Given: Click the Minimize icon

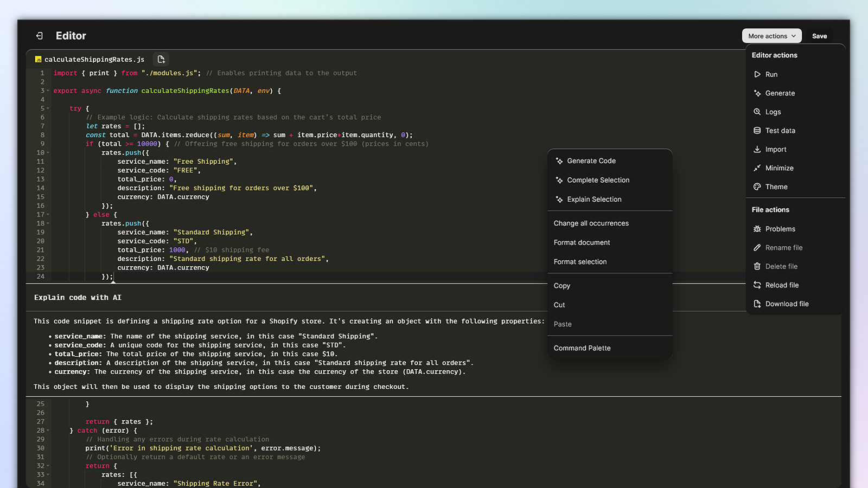Looking at the screenshot, I should tap(757, 168).
